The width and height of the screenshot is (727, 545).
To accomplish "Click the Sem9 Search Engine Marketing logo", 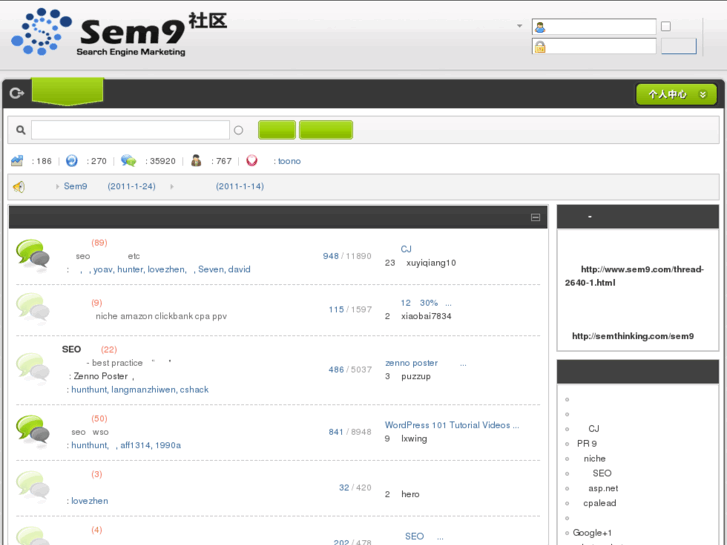I will pyautogui.click(x=119, y=32).
